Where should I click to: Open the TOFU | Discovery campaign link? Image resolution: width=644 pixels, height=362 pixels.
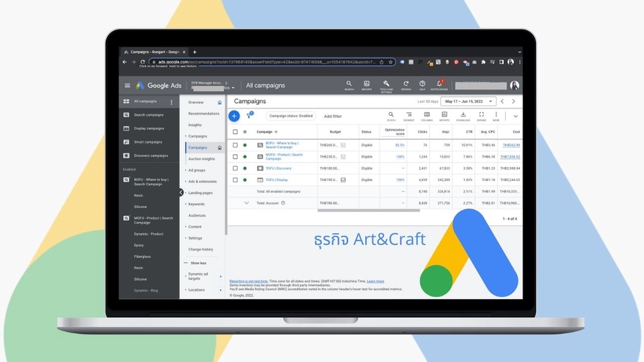click(278, 168)
